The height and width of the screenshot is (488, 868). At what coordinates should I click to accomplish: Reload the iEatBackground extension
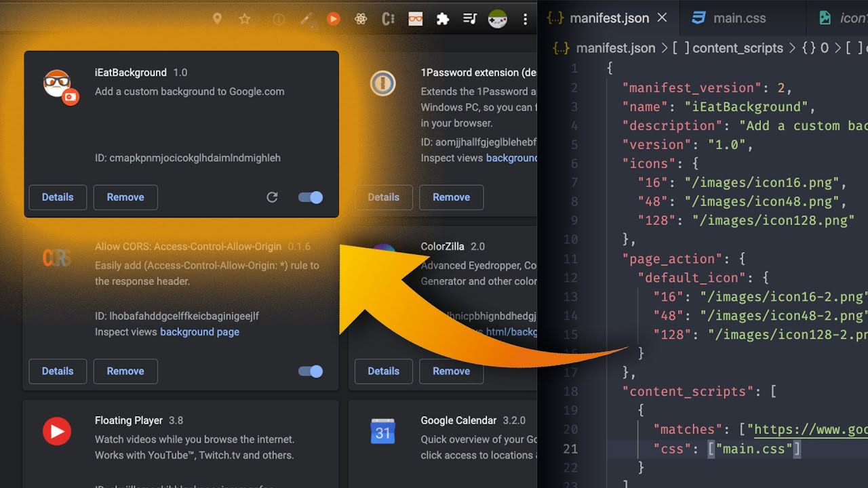click(x=272, y=197)
